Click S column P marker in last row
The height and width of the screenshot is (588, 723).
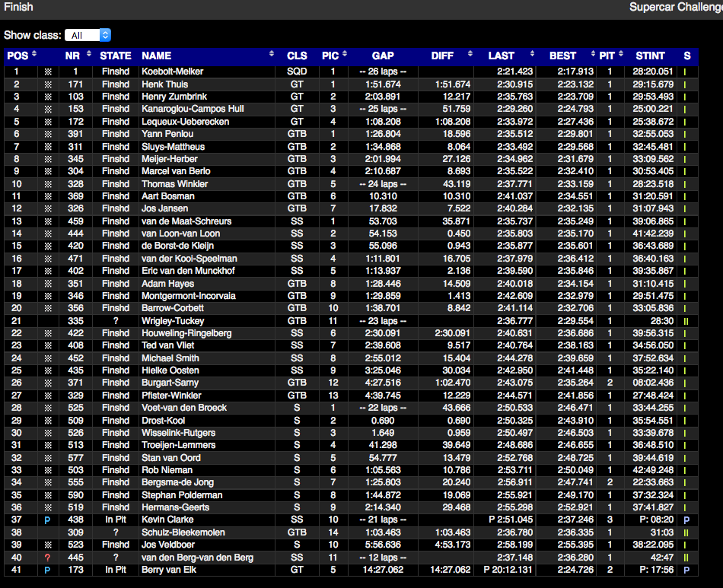(686, 569)
